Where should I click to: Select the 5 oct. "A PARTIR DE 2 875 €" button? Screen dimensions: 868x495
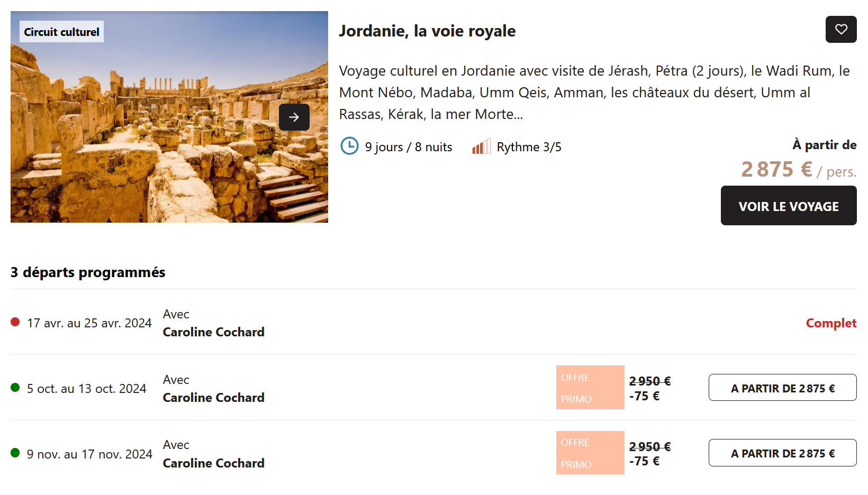pos(782,388)
